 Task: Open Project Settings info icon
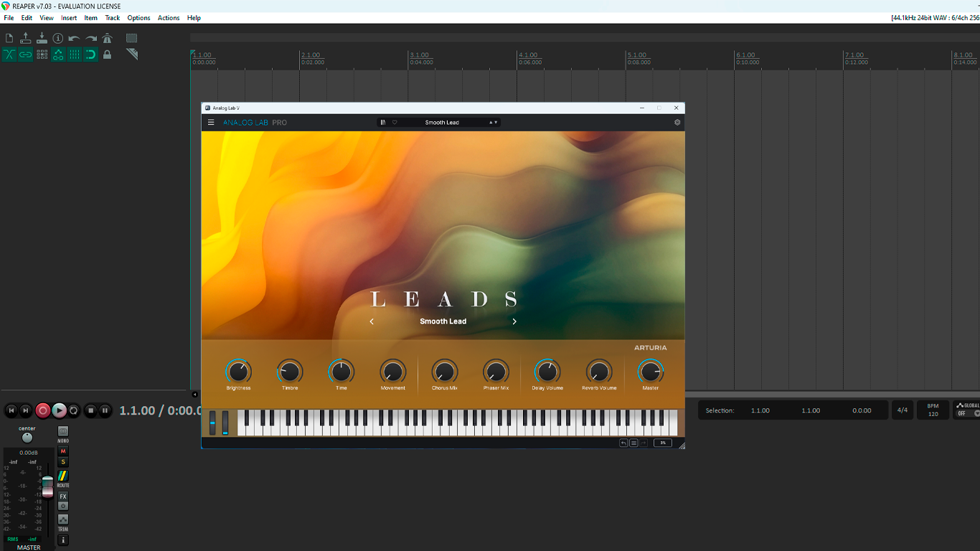click(x=58, y=38)
